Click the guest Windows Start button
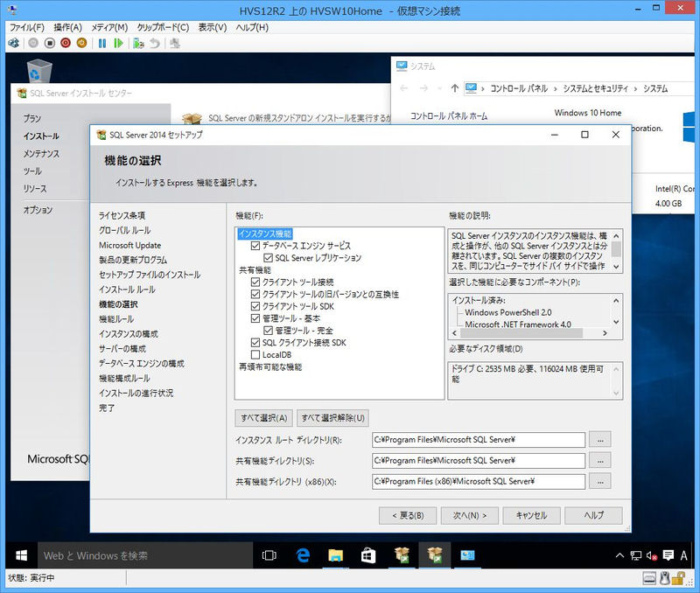700x593 pixels. 21,555
